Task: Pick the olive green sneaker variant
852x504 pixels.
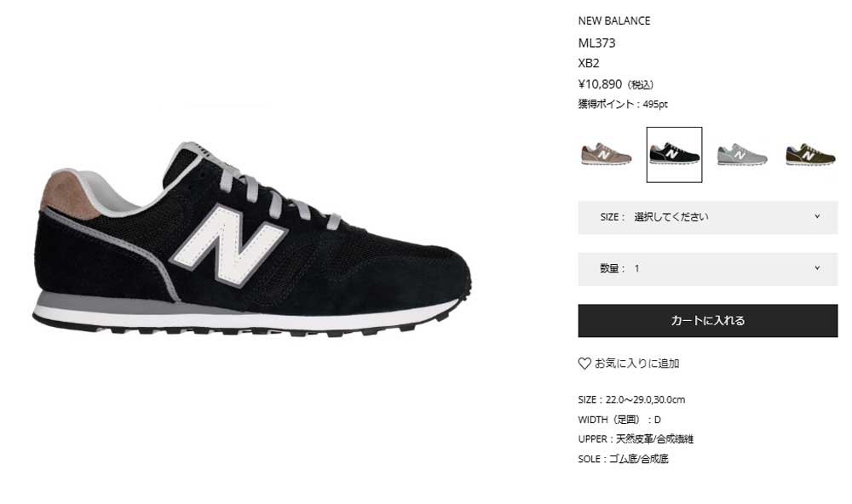Action: click(x=809, y=154)
